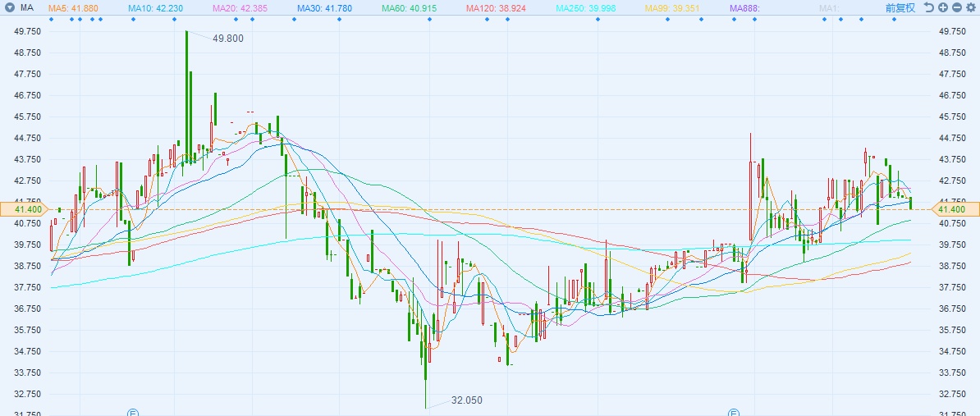Click the 41.400 price tag on right axis

click(954, 209)
